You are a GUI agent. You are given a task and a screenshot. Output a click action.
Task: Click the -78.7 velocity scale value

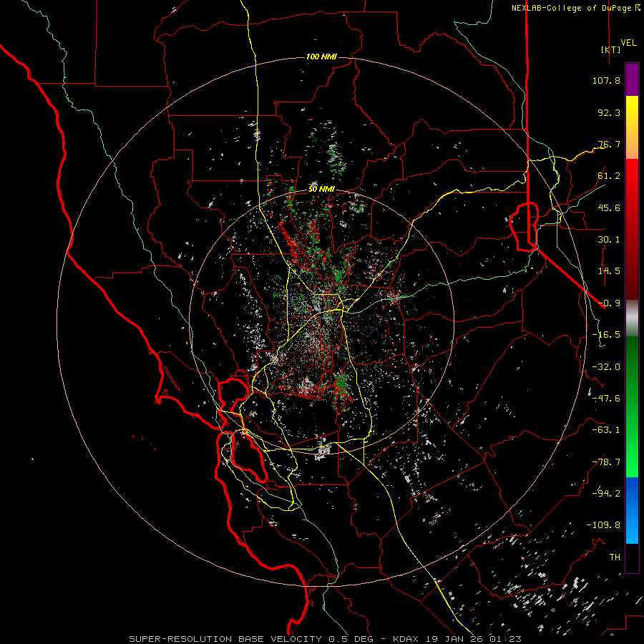tap(606, 462)
